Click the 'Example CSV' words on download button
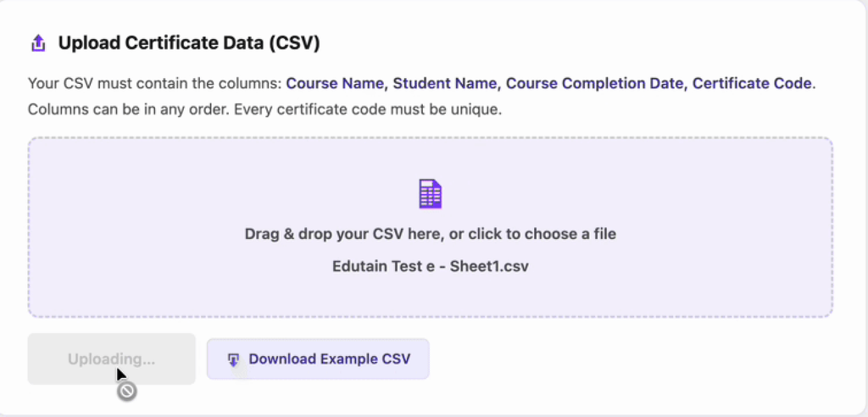Image resolution: width=868 pixels, height=417 pixels. click(365, 359)
